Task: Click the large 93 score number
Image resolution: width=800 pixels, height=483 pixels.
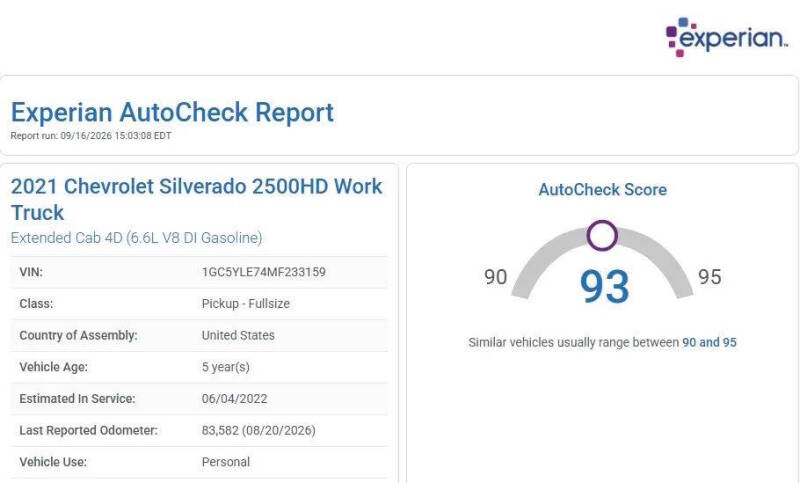Action: pos(605,287)
